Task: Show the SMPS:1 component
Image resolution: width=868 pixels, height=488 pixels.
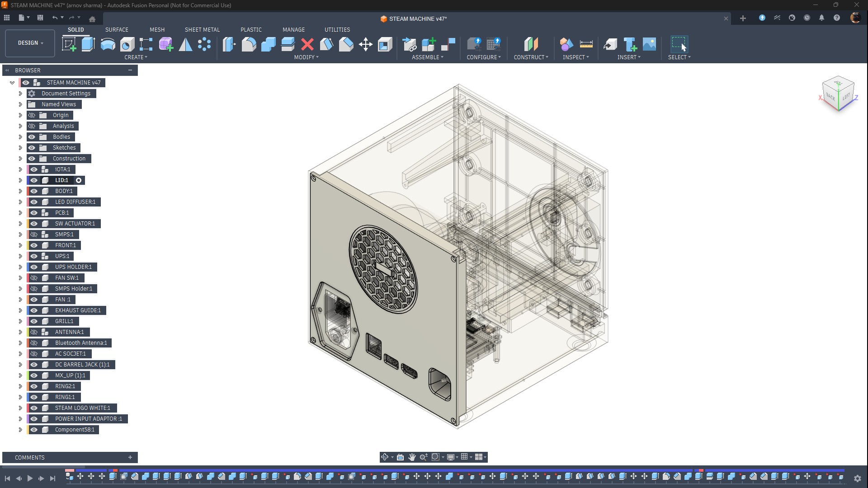Action: (x=34, y=235)
